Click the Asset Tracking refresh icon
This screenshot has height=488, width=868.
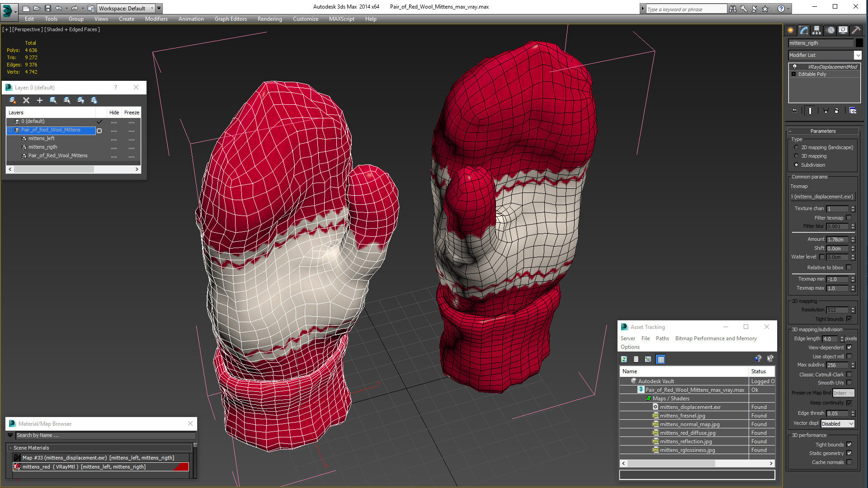[623, 358]
